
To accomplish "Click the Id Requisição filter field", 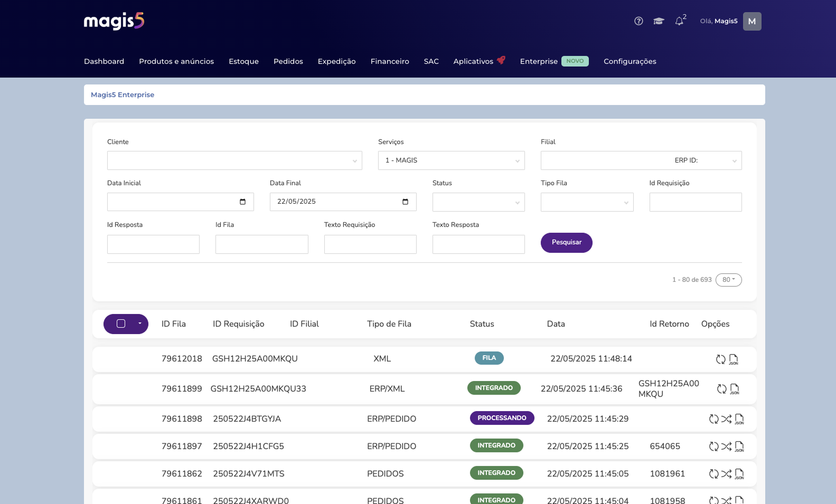I will coord(696,202).
